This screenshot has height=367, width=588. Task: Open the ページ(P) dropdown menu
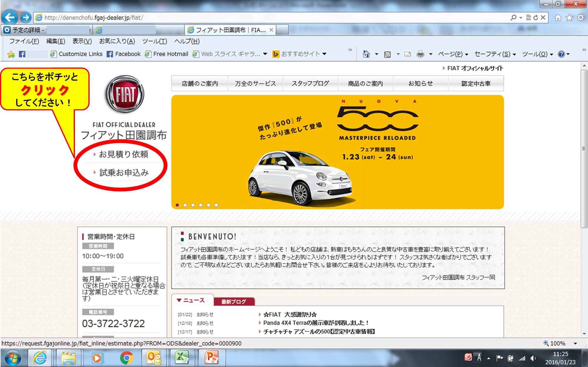point(453,54)
